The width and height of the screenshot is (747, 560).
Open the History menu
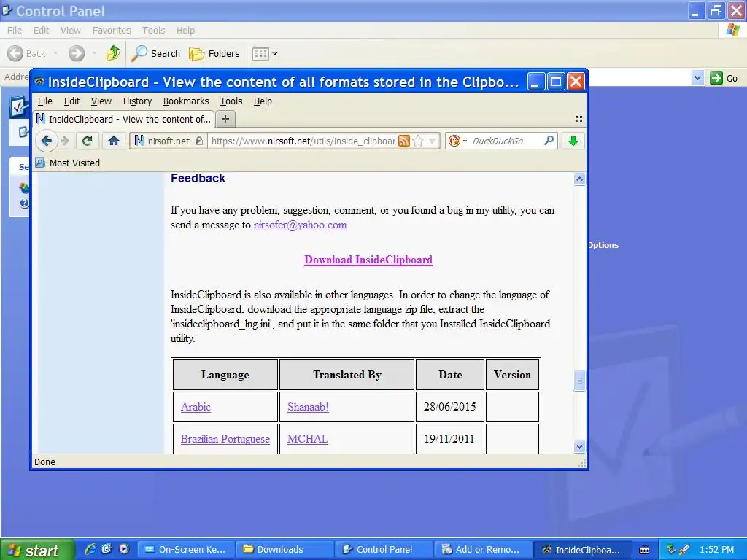(137, 101)
